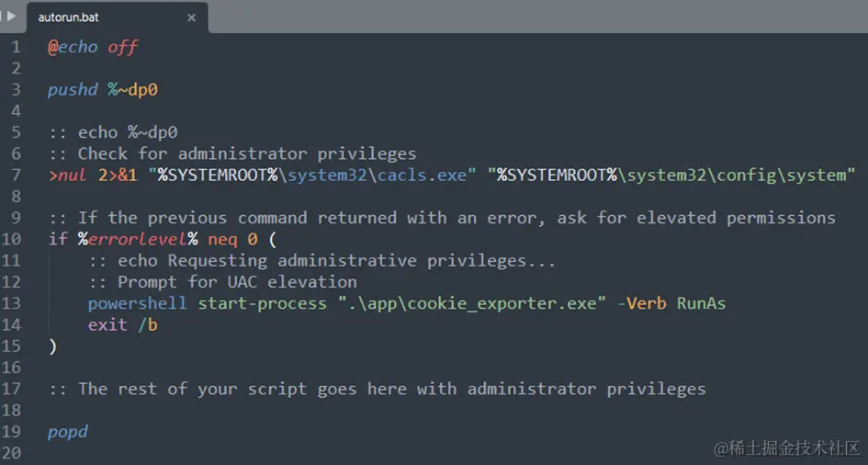This screenshot has width=868, height=465.
Task: Click the word 'errorlevel' on line 10
Action: (x=137, y=239)
